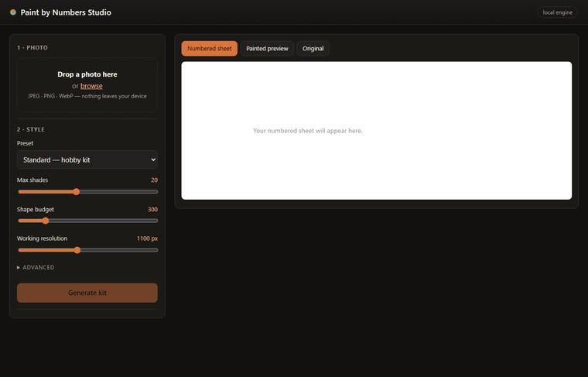Adjust the Max shades slider
Image resolution: width=588 pixels, height=377 pixels.
point(87,192)
